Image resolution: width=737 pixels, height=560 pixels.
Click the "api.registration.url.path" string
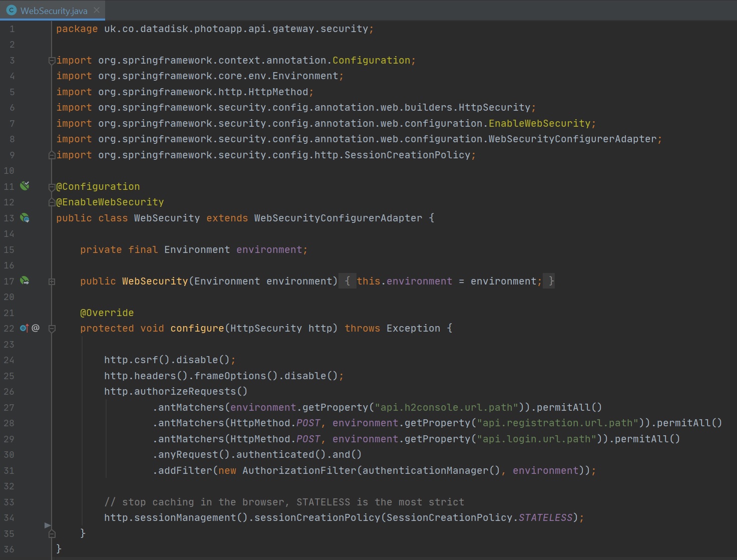point(558,423)
